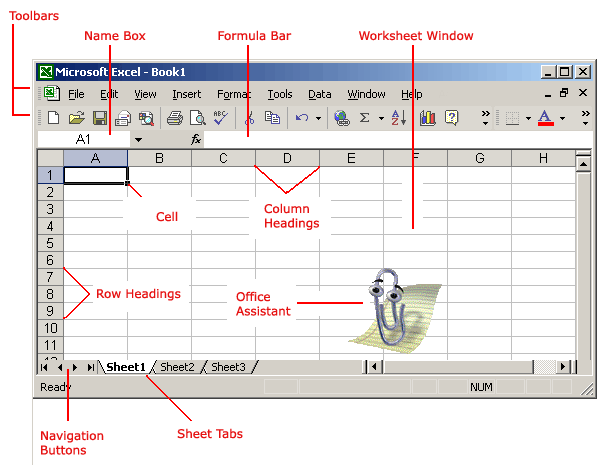This screenshot has width=599, height=465.
Task: Open the AutoSum functions dropdown arrow
Action: point(381,118)
